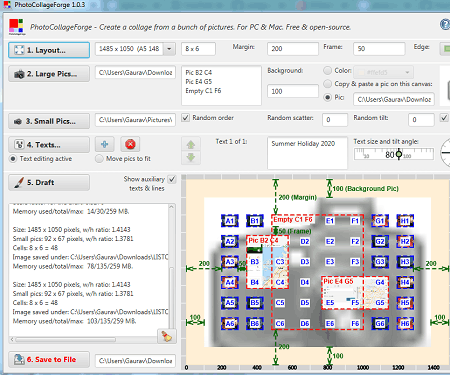Click the blue plus add-text icon
This screenshot has height=375, width=450.
pos(104,144)
